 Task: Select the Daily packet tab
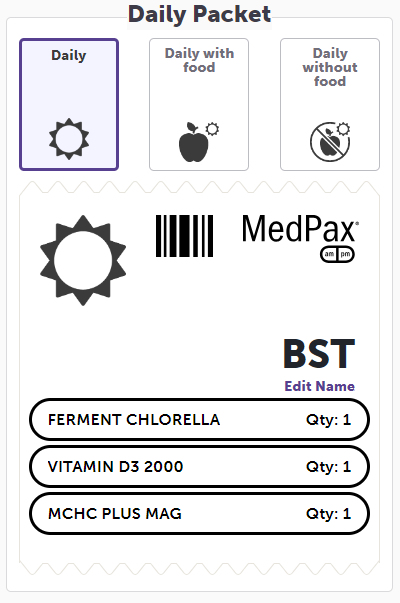tap(69, 104)
